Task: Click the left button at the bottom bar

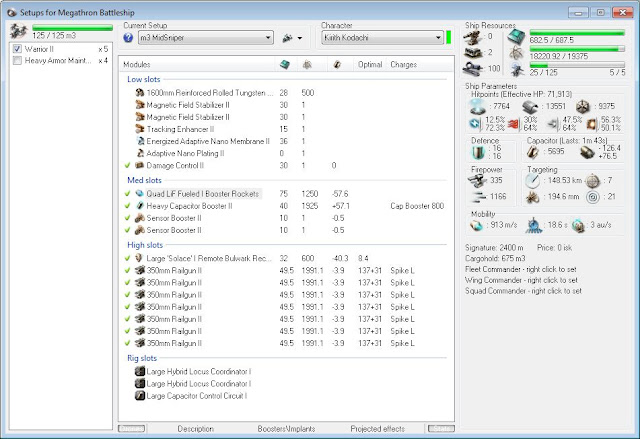Action: [x=132, y=429]
